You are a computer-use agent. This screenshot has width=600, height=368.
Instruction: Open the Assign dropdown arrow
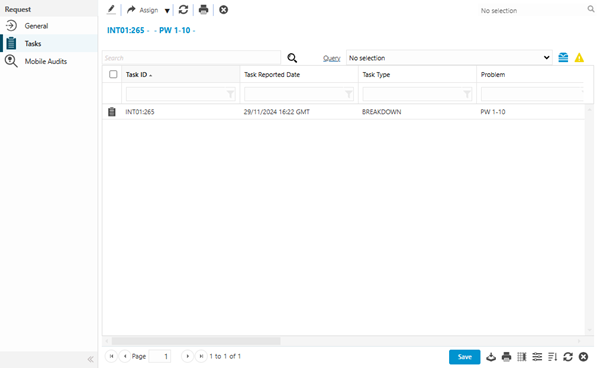click(167, 10)
